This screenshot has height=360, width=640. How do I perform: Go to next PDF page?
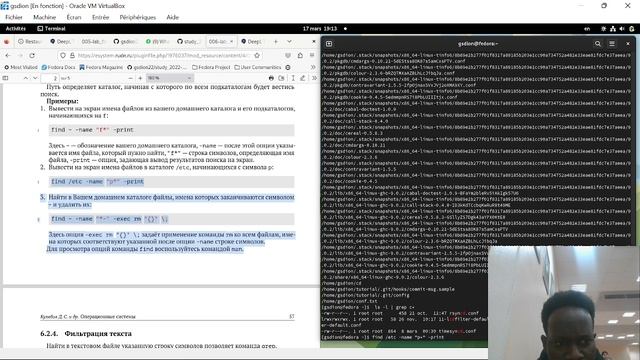pos(35,78)
